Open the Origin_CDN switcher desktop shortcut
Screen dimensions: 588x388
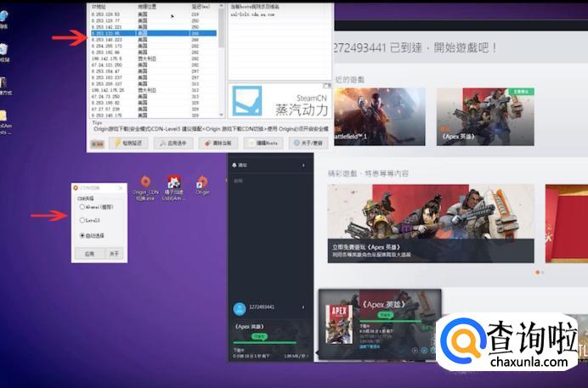pyautogui.click(x=145, y=188)
